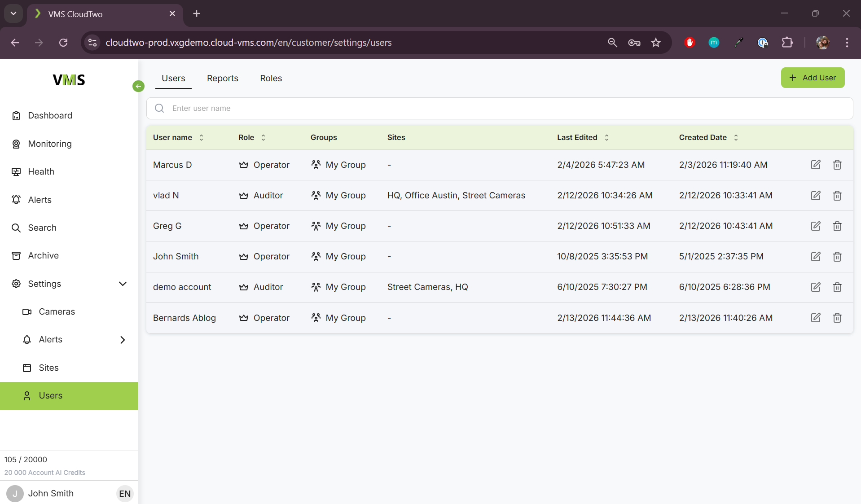Collapse the sidebar with green arrow

coord(138,86)
